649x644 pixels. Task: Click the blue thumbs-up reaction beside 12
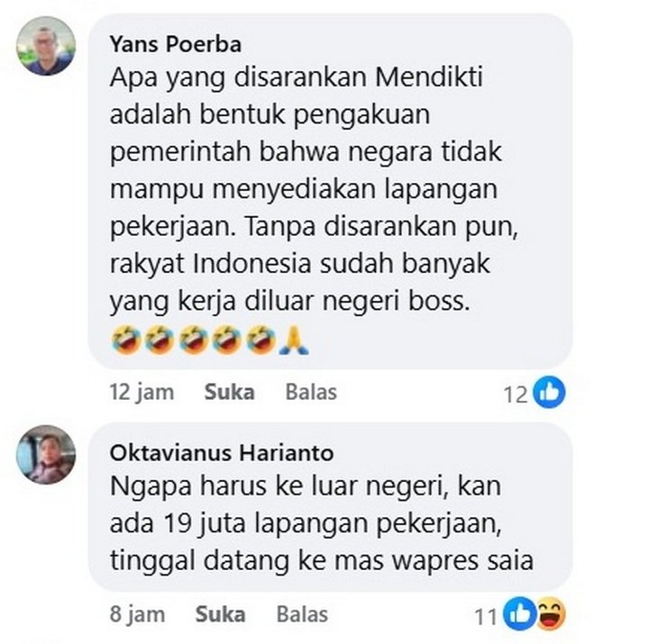(x=549, y=392)
